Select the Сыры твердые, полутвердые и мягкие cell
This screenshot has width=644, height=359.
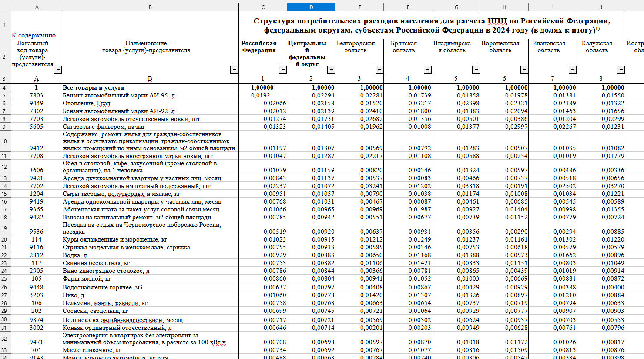coord(150,194)
